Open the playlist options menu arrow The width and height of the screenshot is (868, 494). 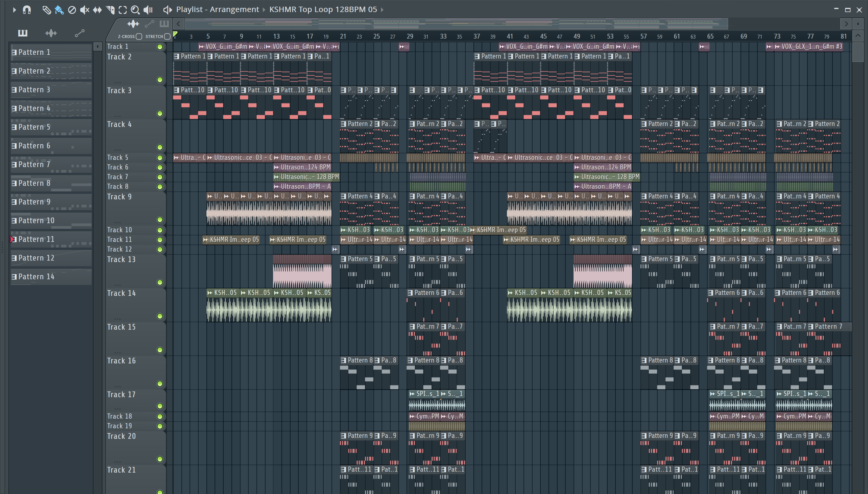14,10
